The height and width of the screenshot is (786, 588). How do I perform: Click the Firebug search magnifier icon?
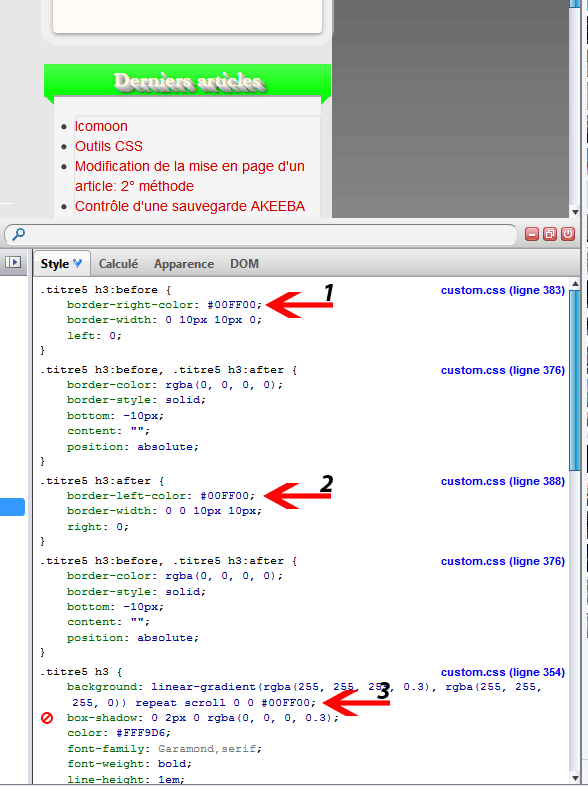tap(18, 234)
